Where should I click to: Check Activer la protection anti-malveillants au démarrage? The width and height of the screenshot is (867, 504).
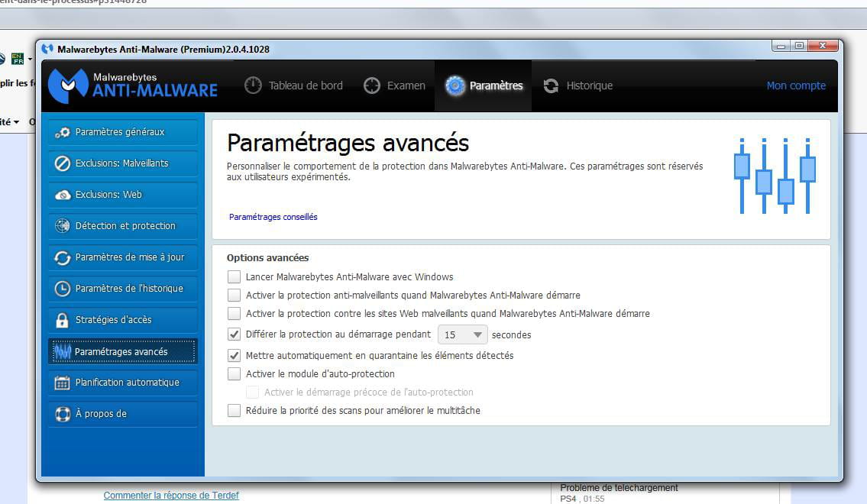234,295
